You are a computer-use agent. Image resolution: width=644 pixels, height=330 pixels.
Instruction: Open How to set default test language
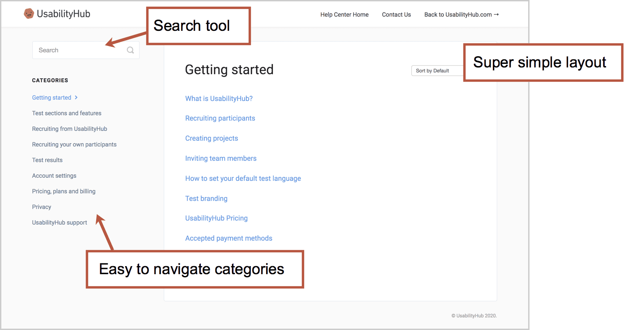[243, 179]
